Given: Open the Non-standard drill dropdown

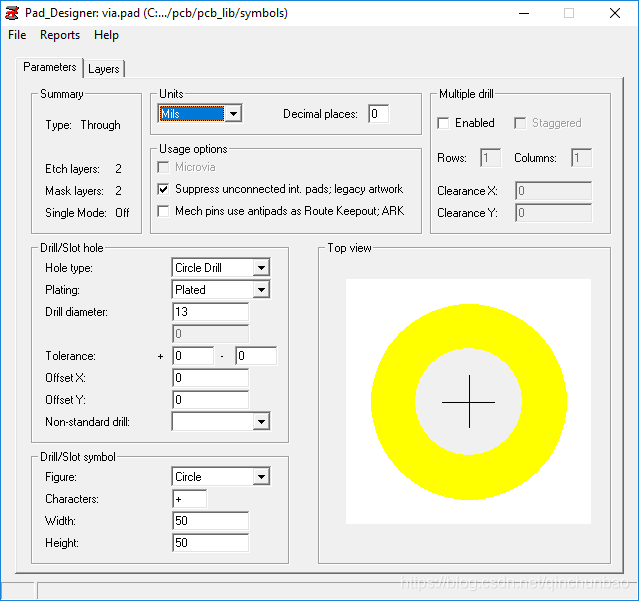Looking at the screenshot, I should 260,422.
